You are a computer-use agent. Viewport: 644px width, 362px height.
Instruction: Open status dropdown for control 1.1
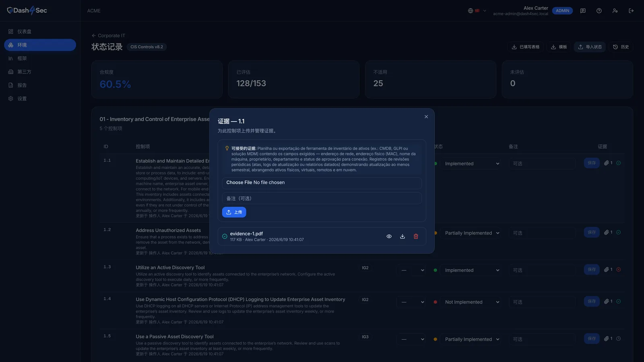coord(471,164)
